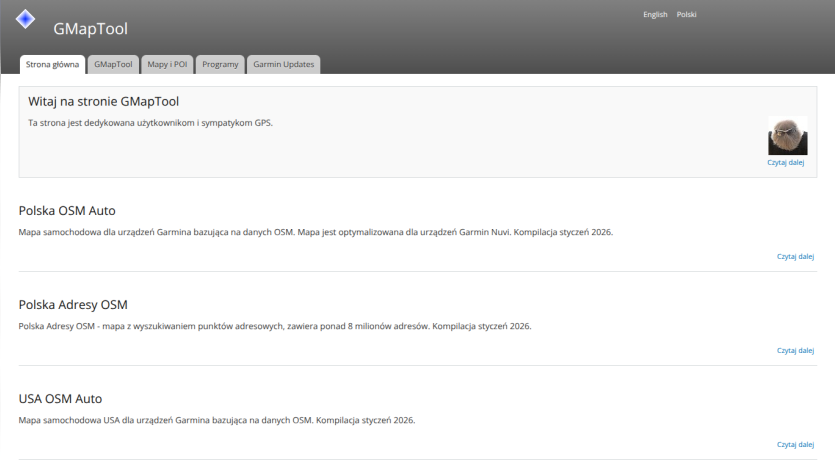
Task: Open the Garmin Updates tab
Action: click(x=283, y=64)
